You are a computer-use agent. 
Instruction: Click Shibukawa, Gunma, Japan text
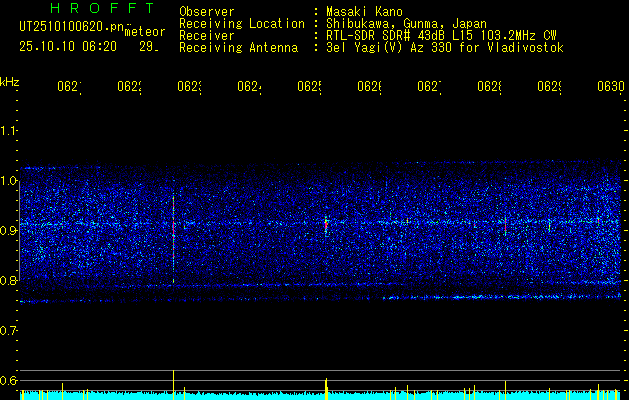(x=406, y=24)
